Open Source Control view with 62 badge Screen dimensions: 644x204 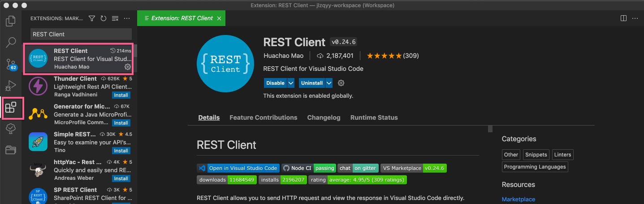click(11, 64)
